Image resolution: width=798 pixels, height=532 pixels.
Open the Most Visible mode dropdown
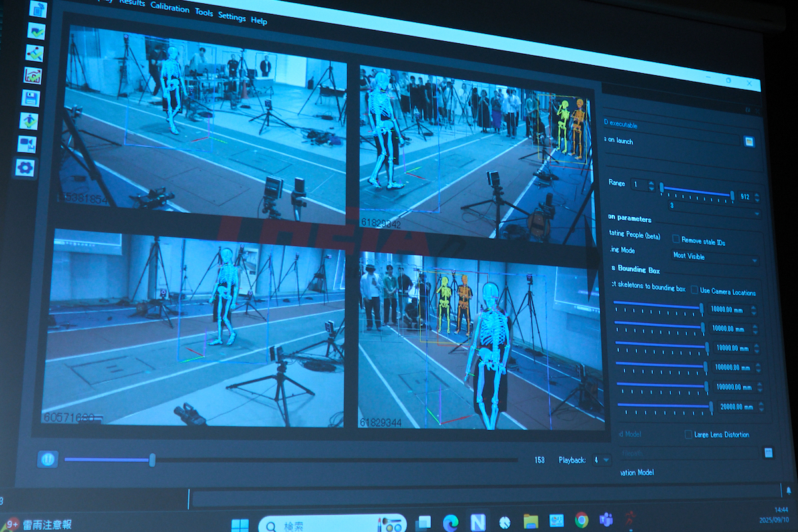pos(716,257)
